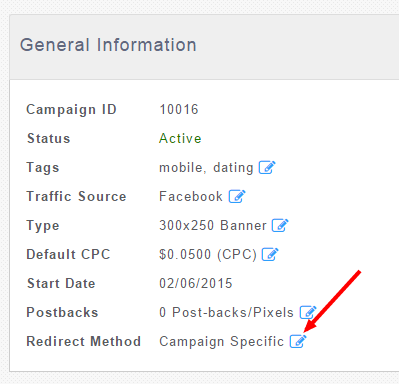Edit the Redirect Method setting
Image resolution: width=399 pixels, height=384 pixels.
[x=298, y=341]
